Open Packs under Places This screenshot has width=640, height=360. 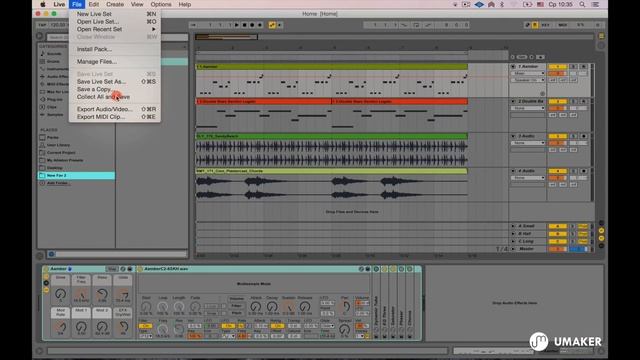53,138
